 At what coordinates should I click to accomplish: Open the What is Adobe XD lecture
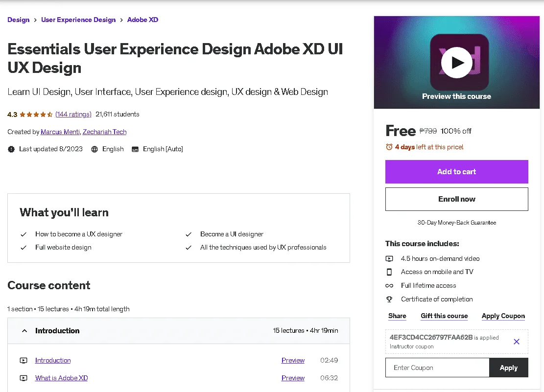(x=61, y=378)
